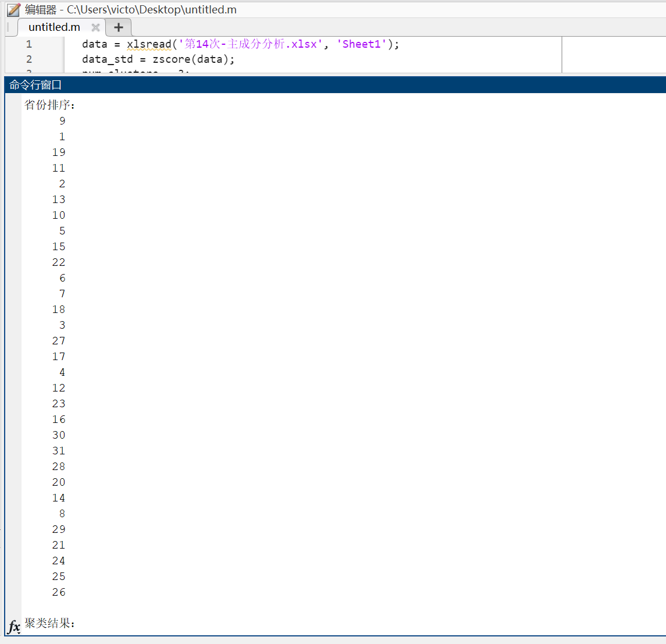Click output value 23

coord(59,404)
